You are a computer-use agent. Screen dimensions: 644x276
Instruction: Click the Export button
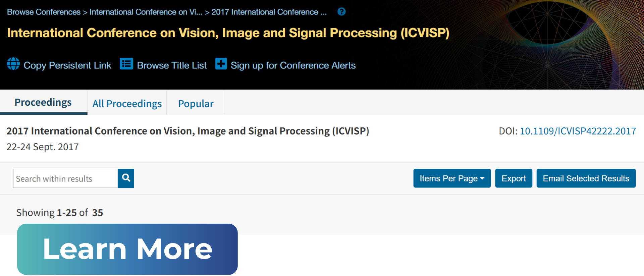point(514,178)
